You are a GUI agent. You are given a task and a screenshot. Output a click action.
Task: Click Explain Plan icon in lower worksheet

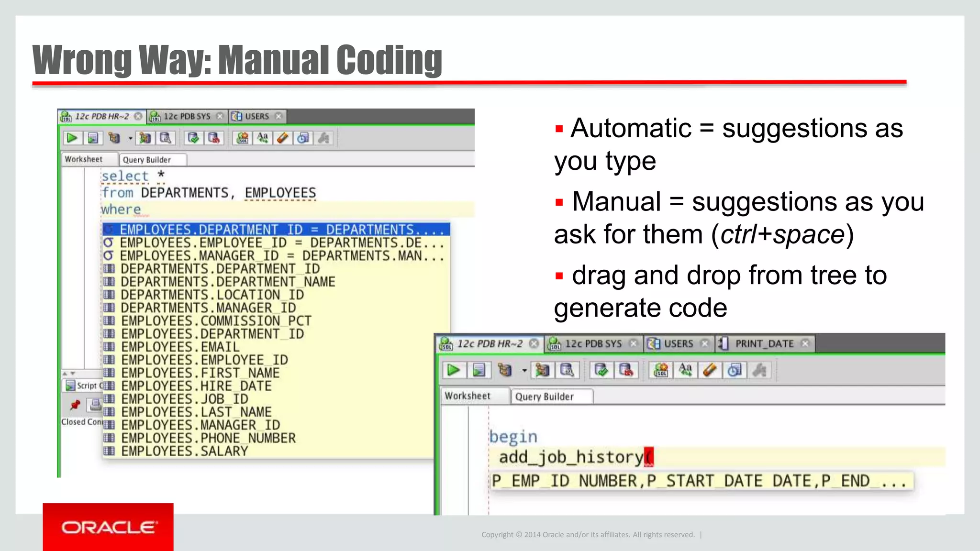pyautogui.click(x=504, y=370)
